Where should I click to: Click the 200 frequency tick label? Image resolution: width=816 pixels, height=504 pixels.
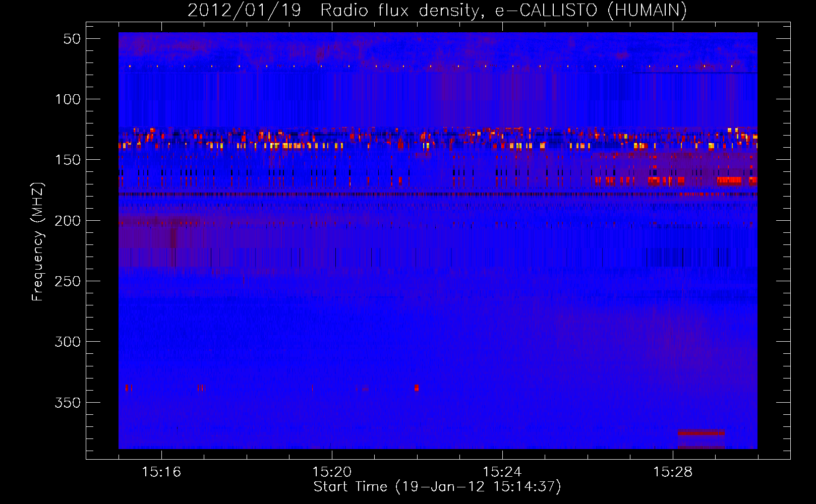(68, 221)
